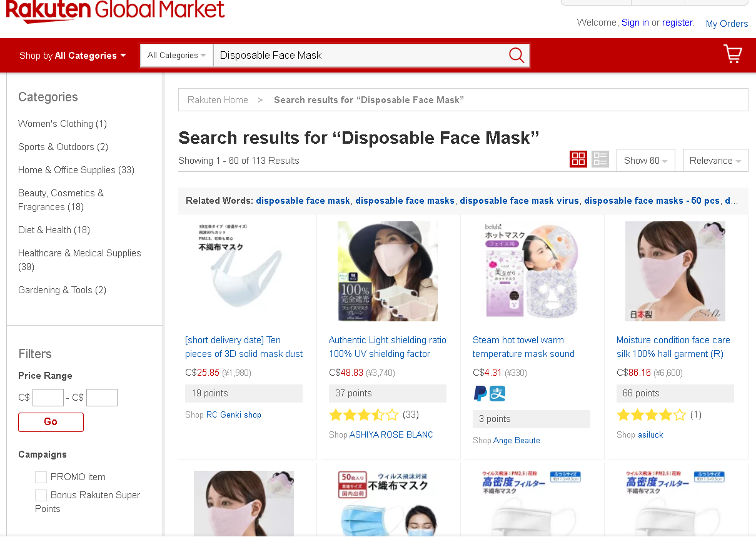Switch to grid view layout

[578, 159]
